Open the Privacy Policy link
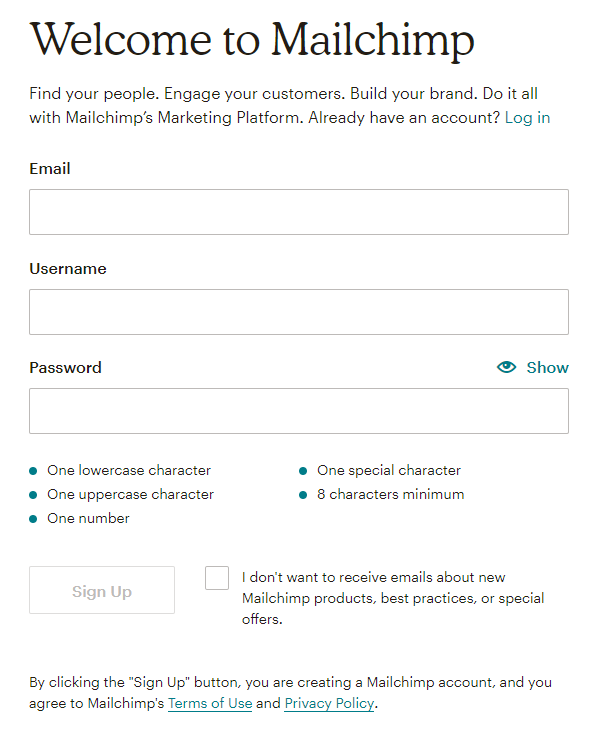Viewport: 599px width, 734px height. [x=329, y=704]
